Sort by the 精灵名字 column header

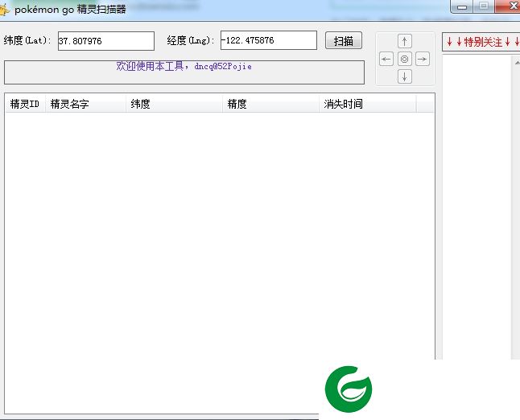coord(85,104)
